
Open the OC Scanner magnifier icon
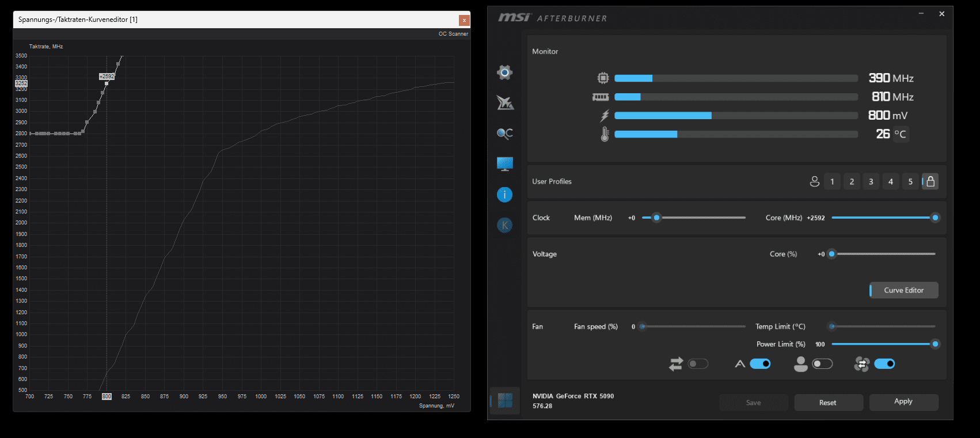(504, 134)
